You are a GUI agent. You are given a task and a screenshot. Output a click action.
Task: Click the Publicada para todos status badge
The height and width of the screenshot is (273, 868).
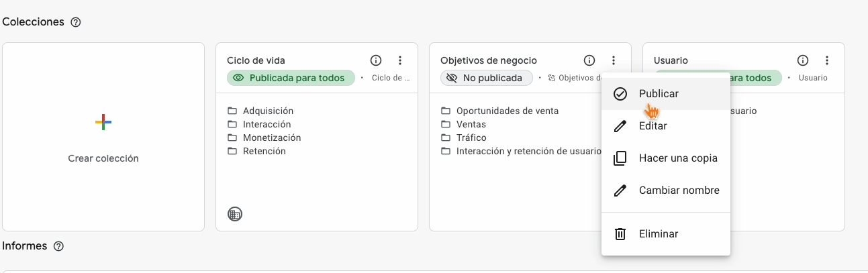click(x=290, y=78)
